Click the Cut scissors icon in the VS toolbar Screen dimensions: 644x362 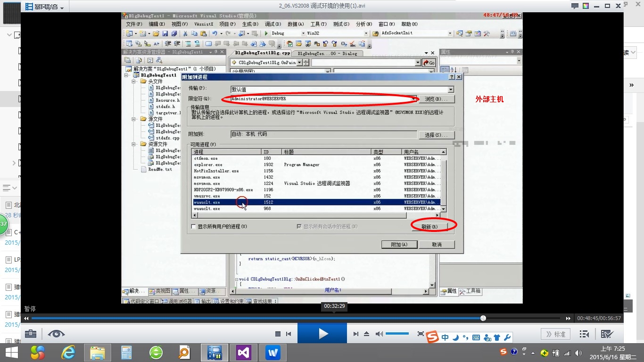coord(185,33)
